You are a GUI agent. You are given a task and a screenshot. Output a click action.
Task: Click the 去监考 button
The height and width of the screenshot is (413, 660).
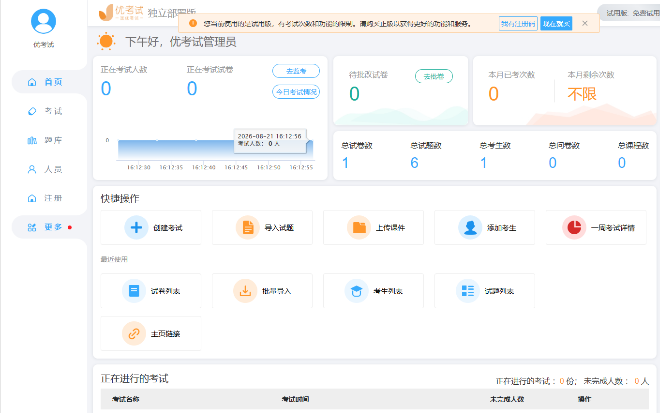[296, 71]
